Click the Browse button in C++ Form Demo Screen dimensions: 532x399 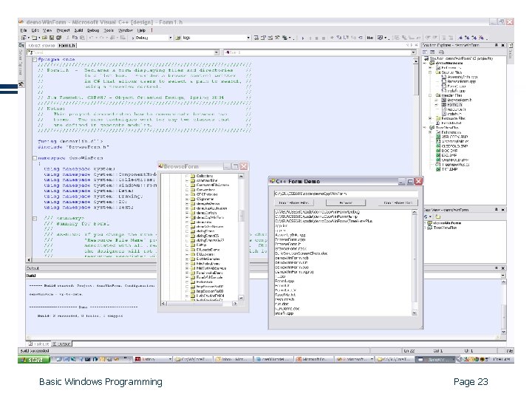[x=345, y=202]
